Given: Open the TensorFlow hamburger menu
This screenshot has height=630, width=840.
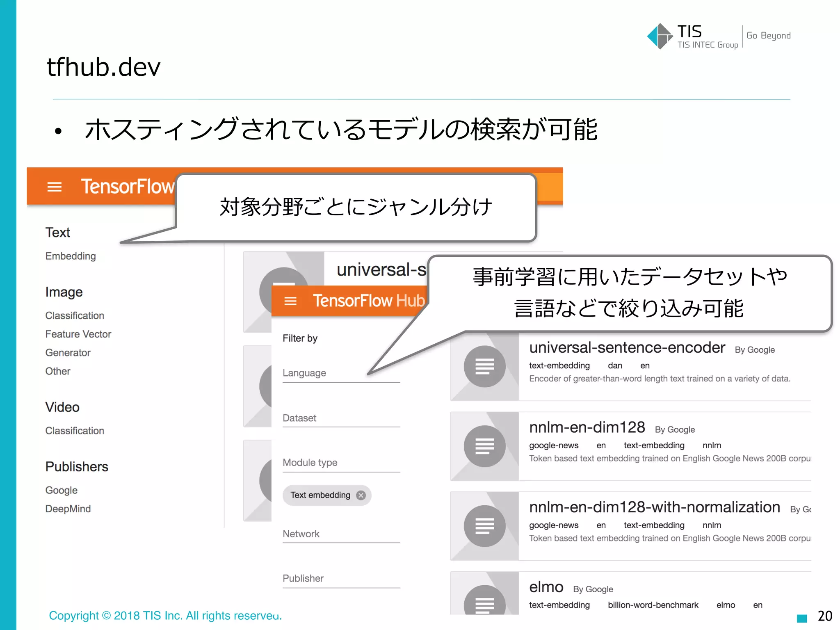Looking at the screenshot, I should tap(55, 187).
